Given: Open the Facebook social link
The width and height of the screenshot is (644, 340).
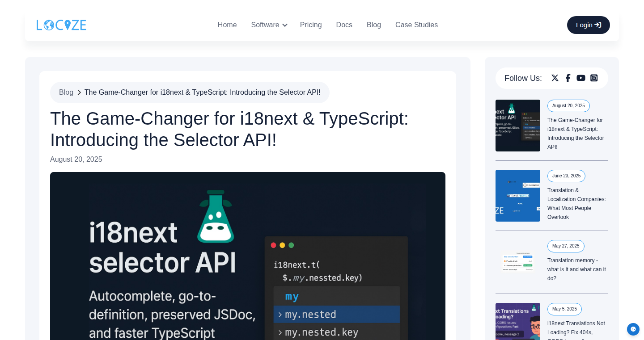Looking at the screenshot, I should click(568, 78).
